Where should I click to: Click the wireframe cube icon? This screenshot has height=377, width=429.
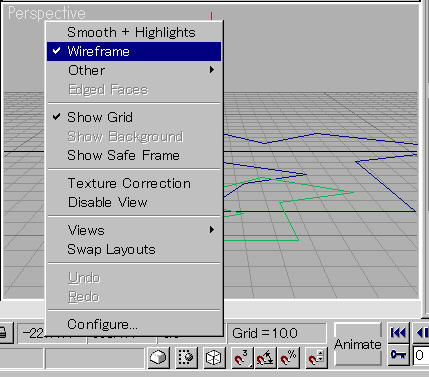point(214,358)
